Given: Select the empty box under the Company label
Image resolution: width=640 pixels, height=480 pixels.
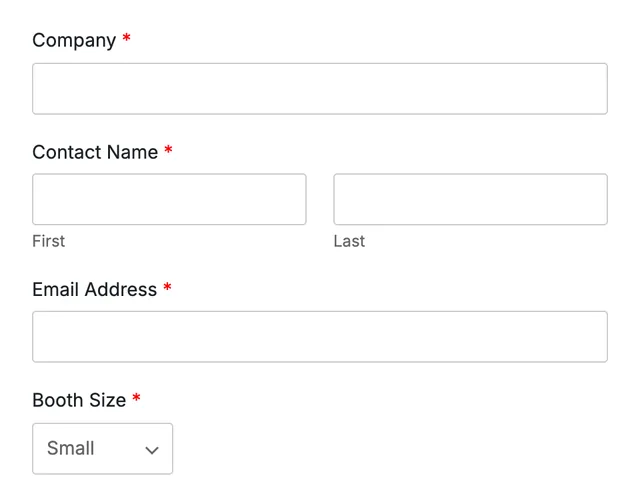Looking at the screenshot, I should pyautogui.click(x=320, y=89).
